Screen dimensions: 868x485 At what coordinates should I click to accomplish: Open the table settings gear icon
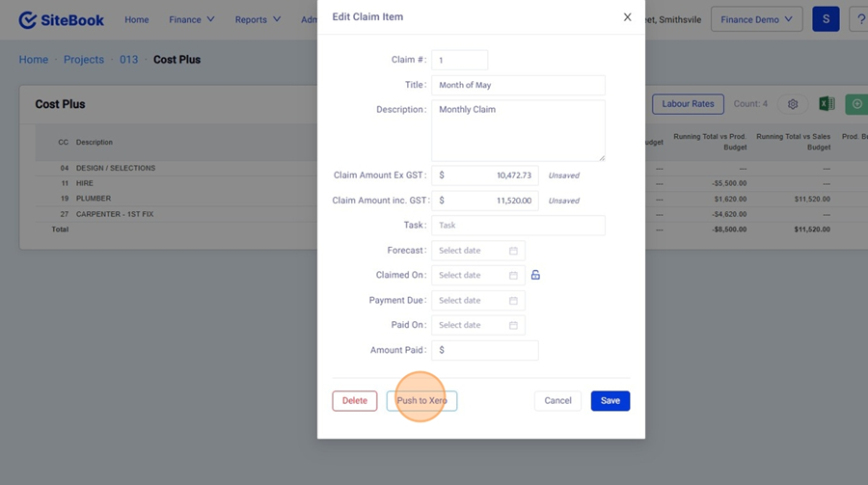pyautogui.click(x=793, y=104)
